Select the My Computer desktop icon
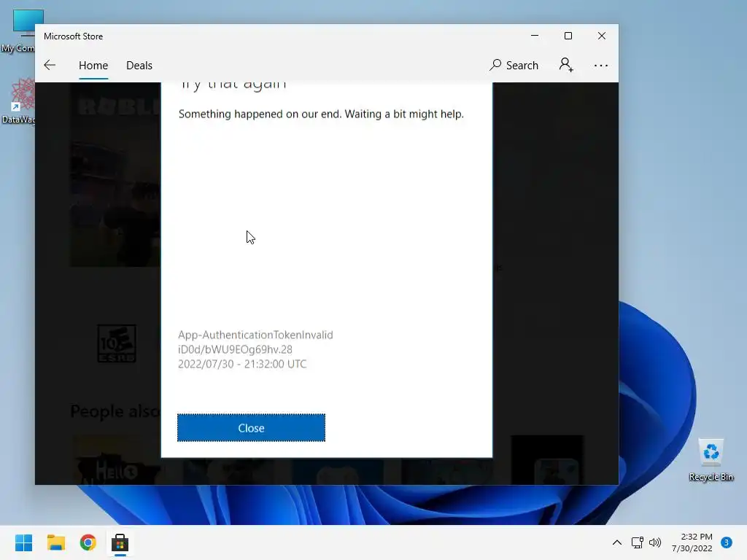This screenshot has height=560, width=747. 18,31
